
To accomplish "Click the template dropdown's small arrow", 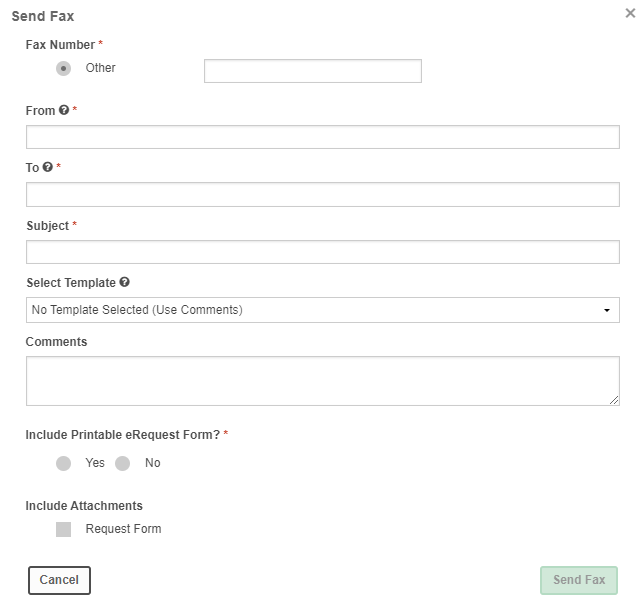I will click(x=607, y=311).
